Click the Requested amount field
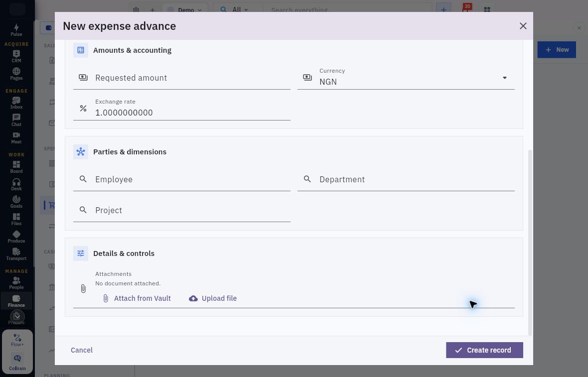Viewport: 588px width, 377px height. [181, 78]
